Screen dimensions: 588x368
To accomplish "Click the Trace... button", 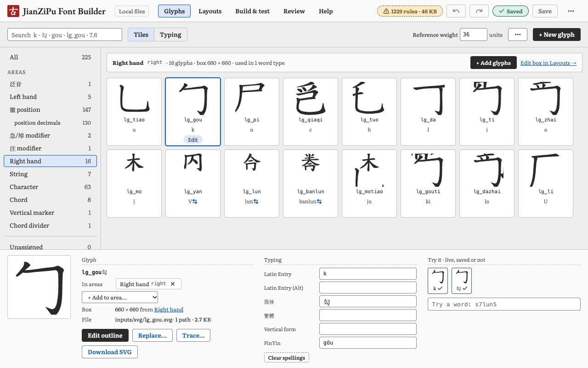I will coord(193,335).
